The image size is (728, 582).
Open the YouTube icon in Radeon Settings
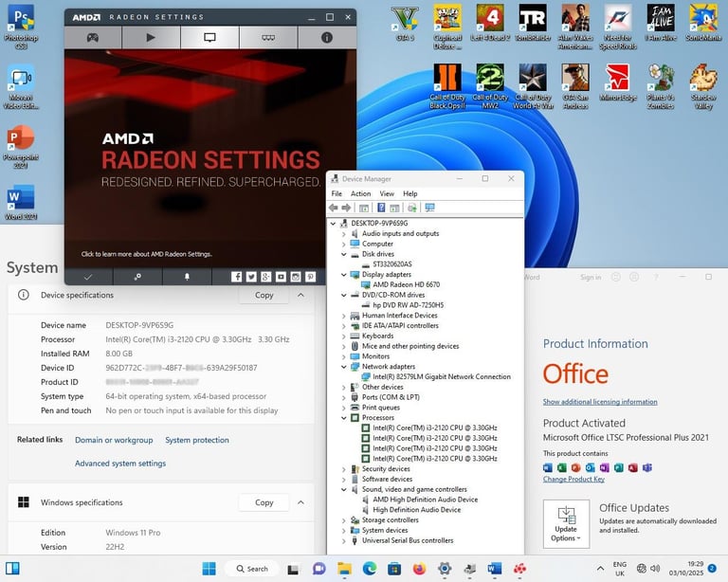[x=281, y=277]
